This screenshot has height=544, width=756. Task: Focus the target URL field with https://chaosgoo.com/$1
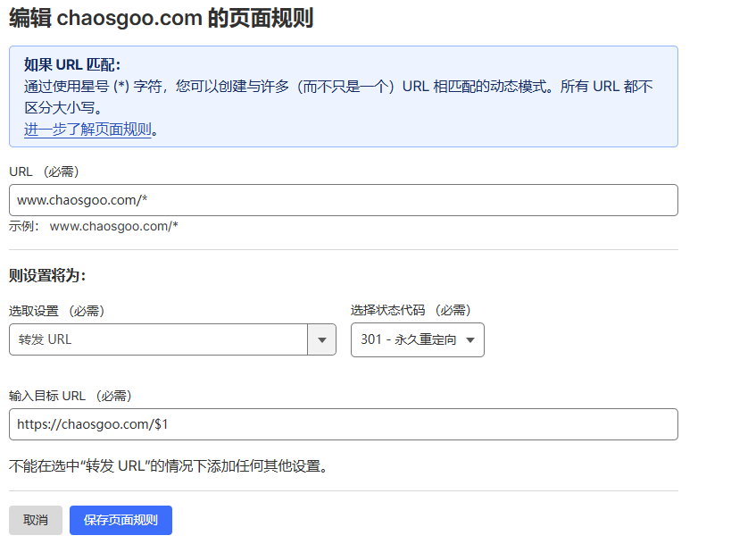tap(343, 424)
